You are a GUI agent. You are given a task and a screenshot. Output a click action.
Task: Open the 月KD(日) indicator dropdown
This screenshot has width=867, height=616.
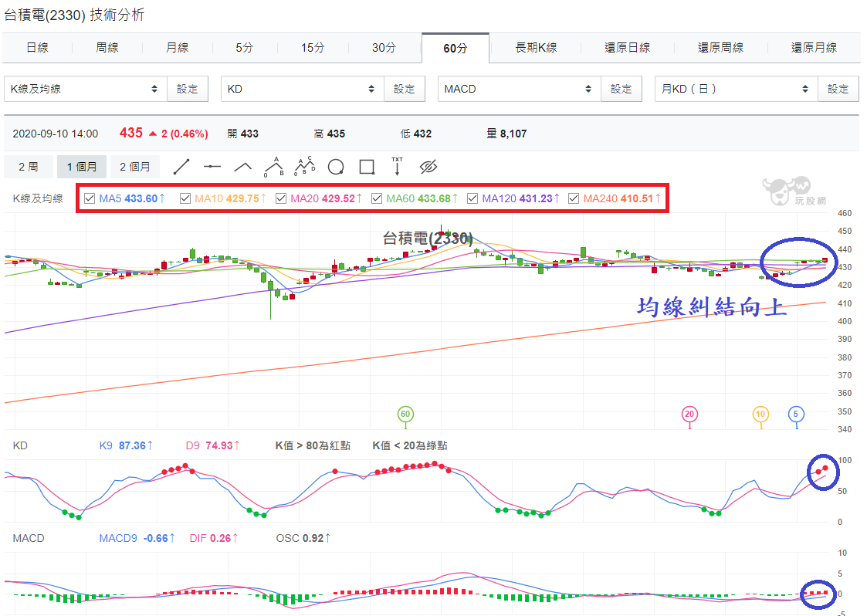tap(736, 89)
